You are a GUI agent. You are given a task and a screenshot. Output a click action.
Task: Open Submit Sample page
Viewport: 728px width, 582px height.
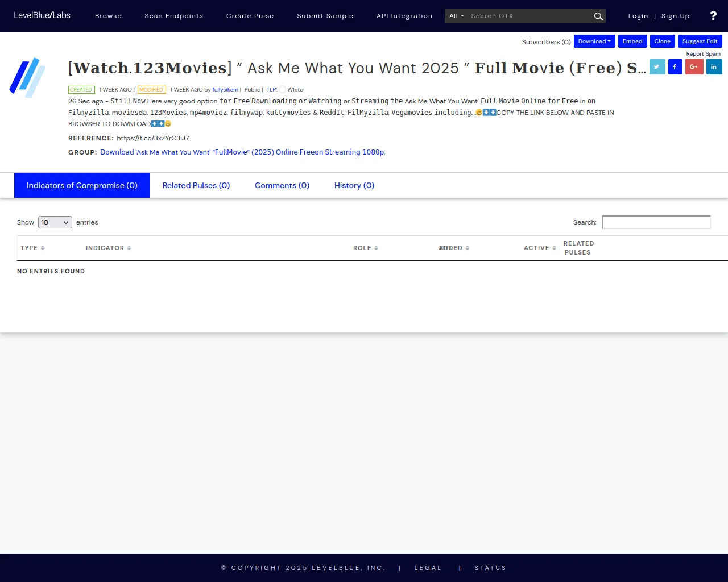tap(325, 16)
